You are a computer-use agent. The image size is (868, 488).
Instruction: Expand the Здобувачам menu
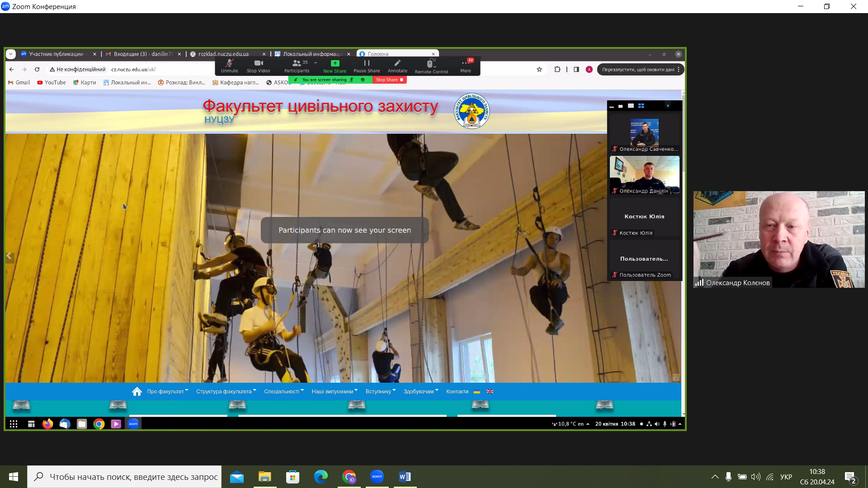pos(421,392)
